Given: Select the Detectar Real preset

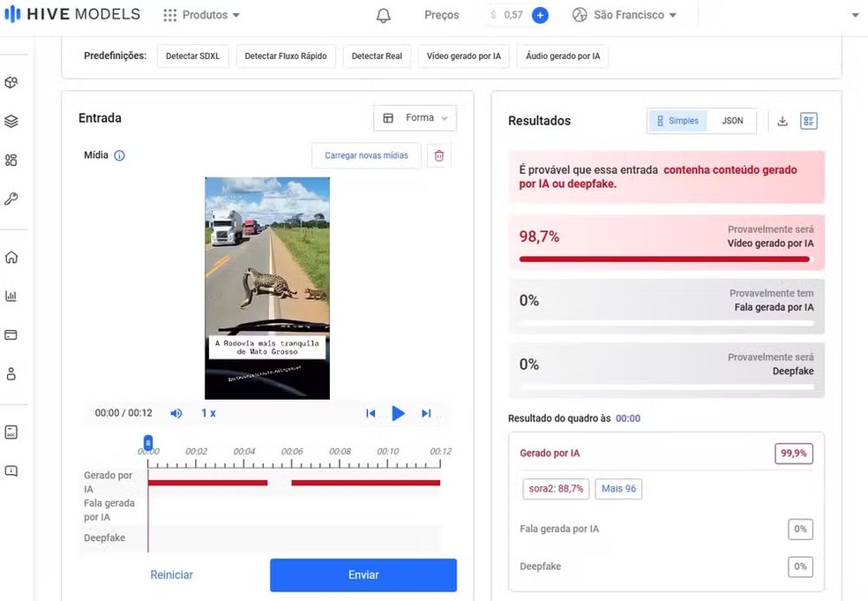Looking at the screenshot, I should (x=377, y=56).
